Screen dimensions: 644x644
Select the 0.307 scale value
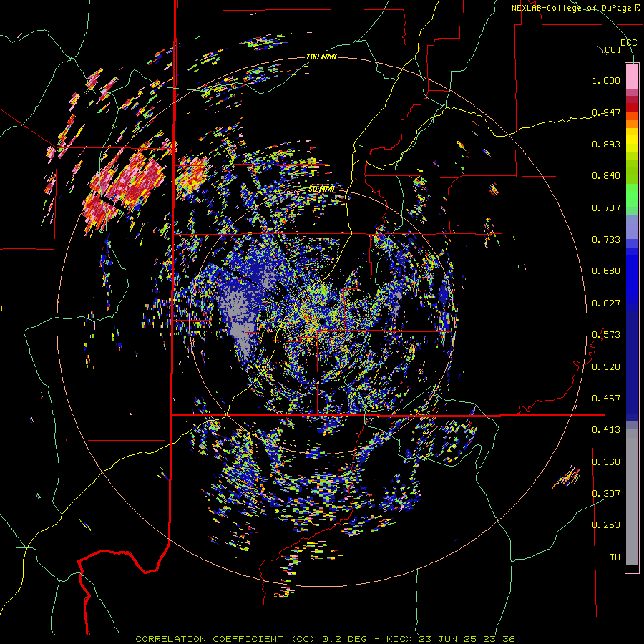[x=606, y=494]
